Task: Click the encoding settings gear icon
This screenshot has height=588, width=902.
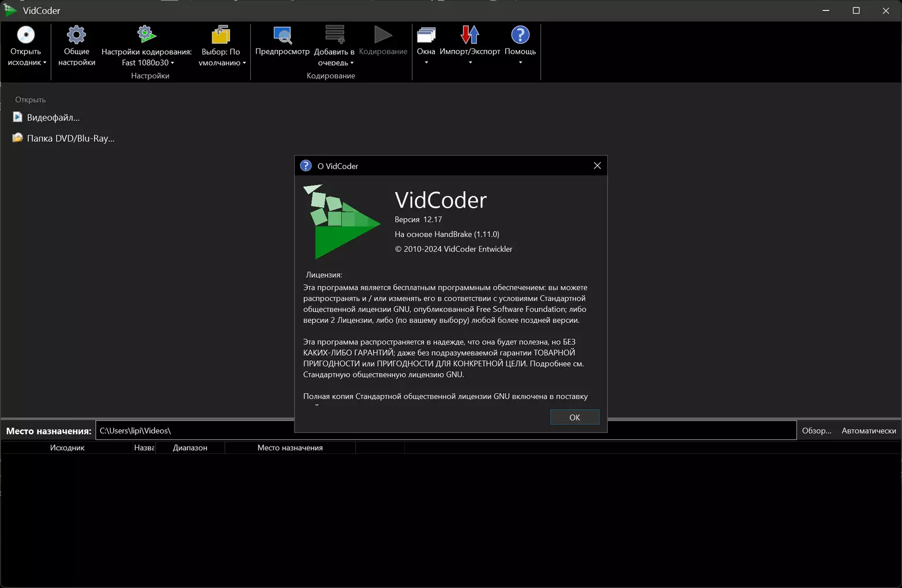Action: click(146, 34)
